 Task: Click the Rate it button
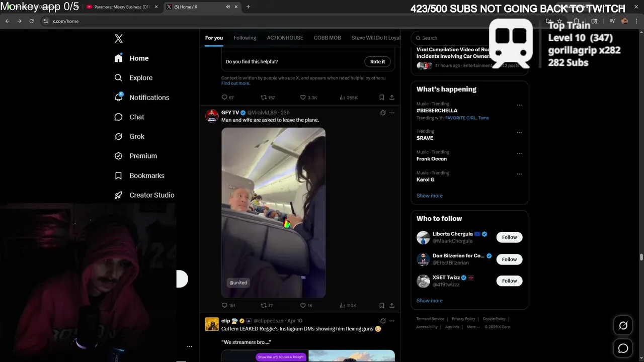(x=377, y=61)
